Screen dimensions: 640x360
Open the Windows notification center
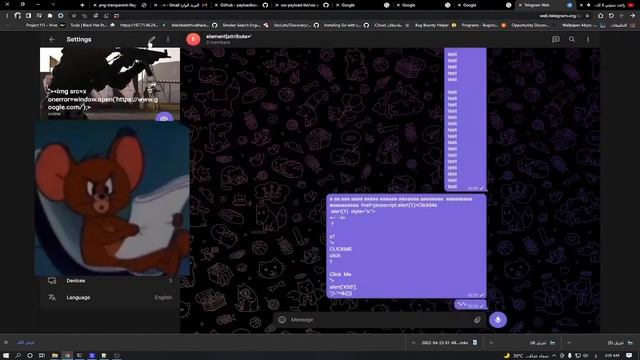(x=629, y=356)
